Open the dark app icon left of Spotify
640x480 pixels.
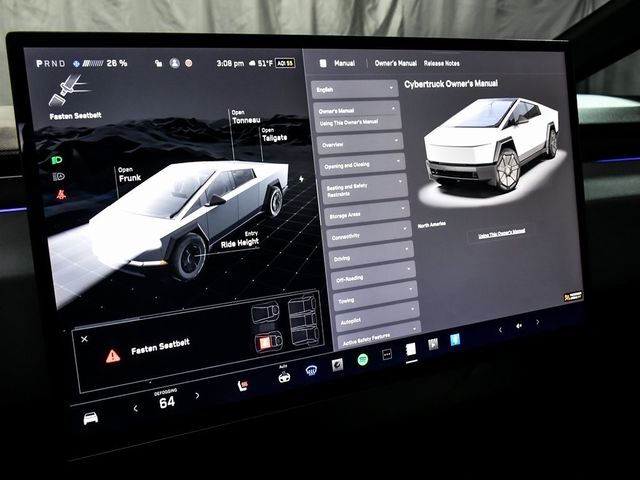[x=337, y=365]
